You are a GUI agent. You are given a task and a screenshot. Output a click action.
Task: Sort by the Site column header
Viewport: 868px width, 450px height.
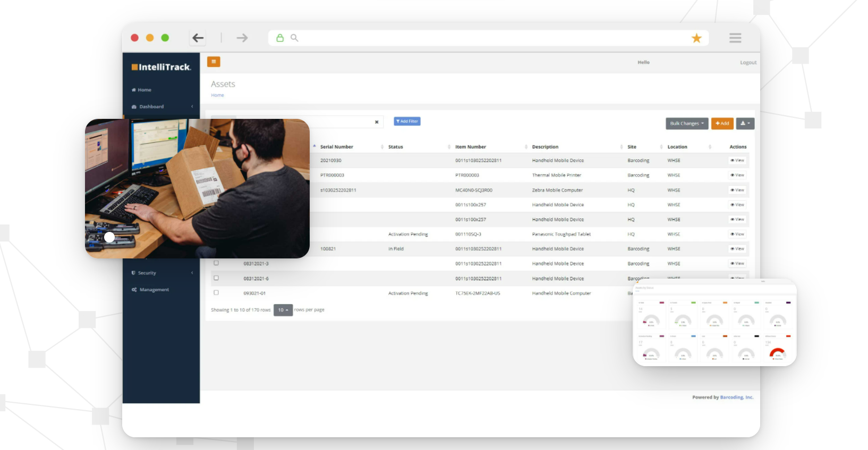pos(632,147)
